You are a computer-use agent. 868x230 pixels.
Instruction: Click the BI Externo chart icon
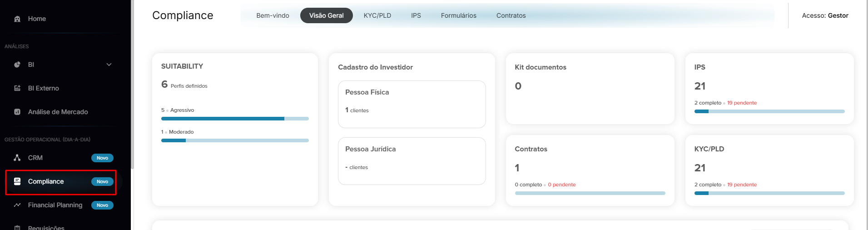point(17,88)
